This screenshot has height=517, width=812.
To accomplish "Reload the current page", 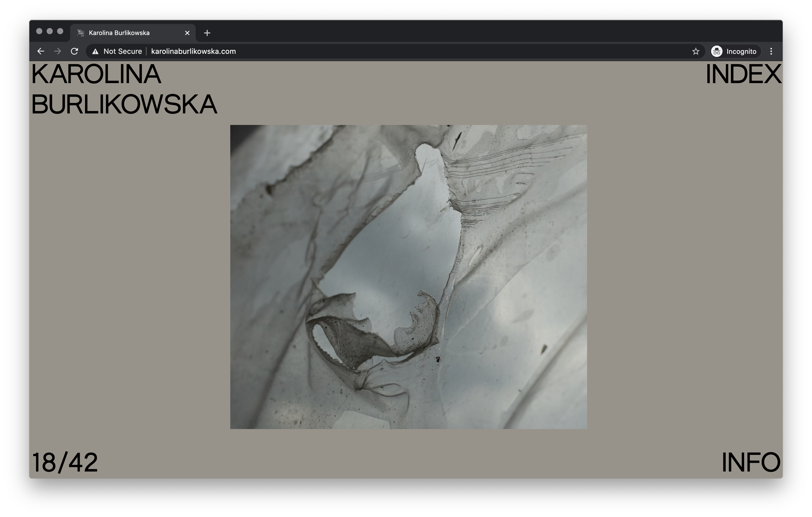I will [x=75, y=51].
